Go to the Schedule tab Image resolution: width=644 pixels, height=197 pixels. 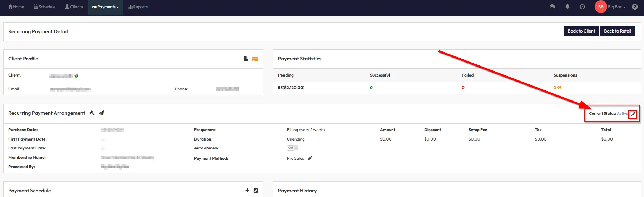tap(44, 7)
